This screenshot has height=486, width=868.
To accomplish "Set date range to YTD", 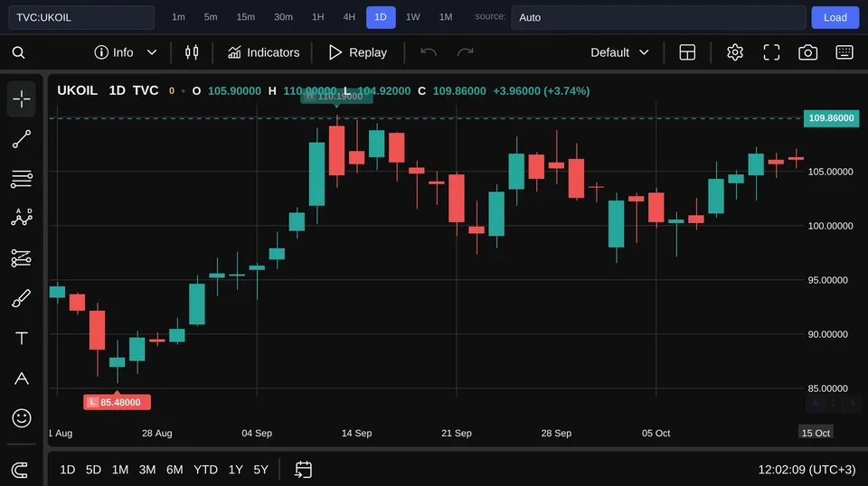I will click(205, 470).
